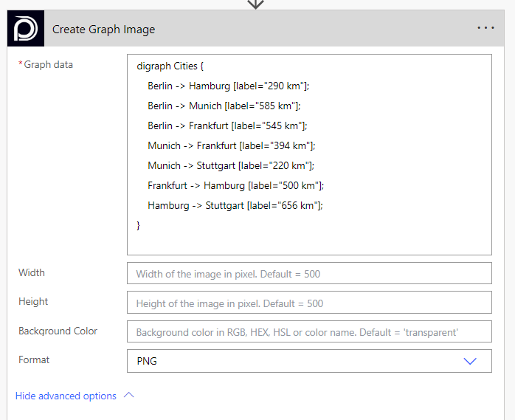Focus the Width input field
This screenshot has height=420, width=515.
tap(309, 274)
